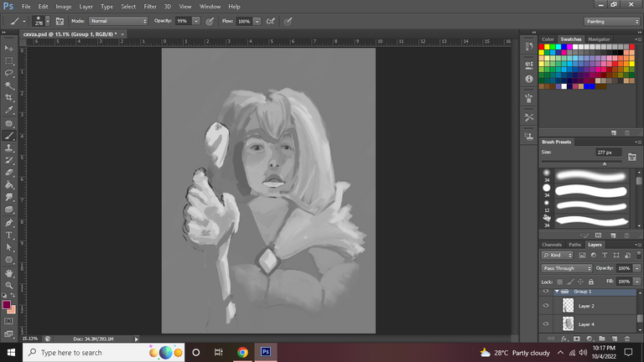Hide Group 1 visibility eye
The image size is (644, 362).
coord(546,292)
